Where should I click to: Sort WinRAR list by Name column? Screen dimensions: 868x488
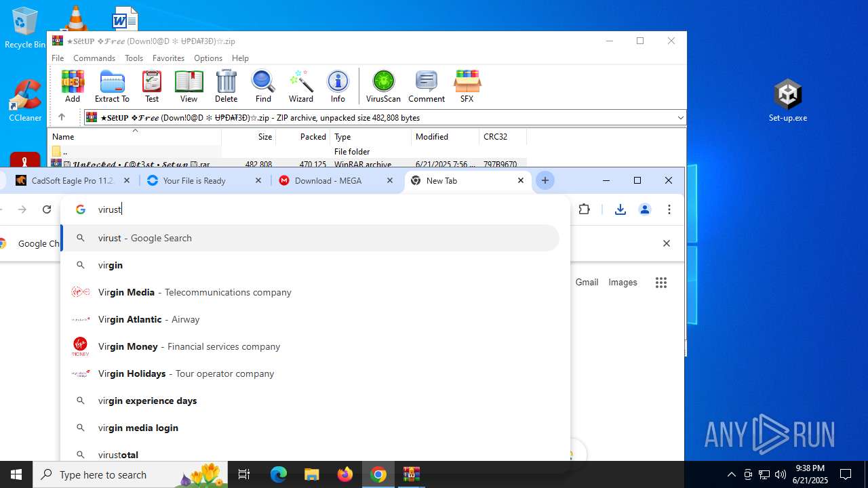(135, 137)
